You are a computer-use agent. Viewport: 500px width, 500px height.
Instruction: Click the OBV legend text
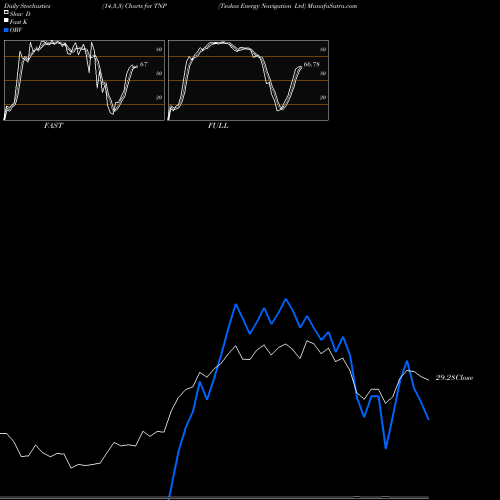coord(16,30)
